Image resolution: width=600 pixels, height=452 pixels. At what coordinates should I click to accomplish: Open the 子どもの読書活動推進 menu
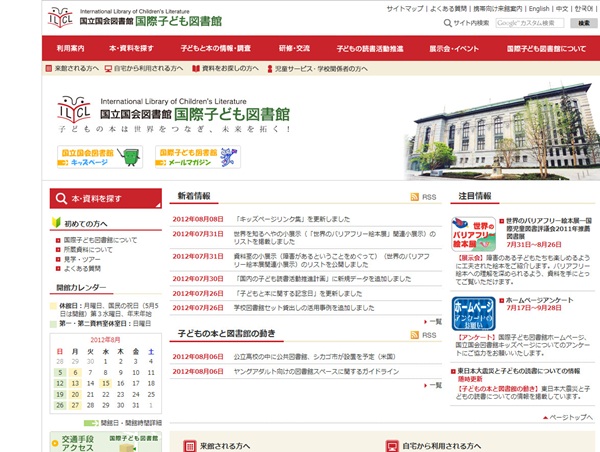coord(370,48)
